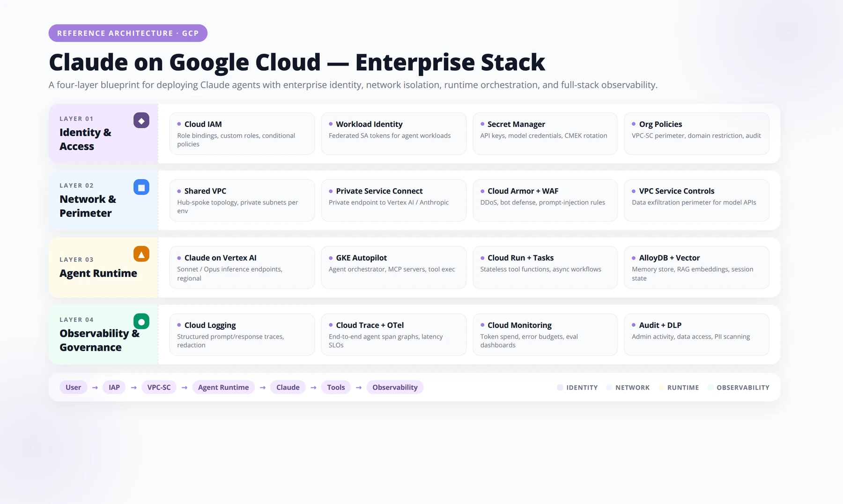The height and width of the screenshot is (504, 843).
Task: Click the Claude on Vertex AI card
Action: pos(242,267)
